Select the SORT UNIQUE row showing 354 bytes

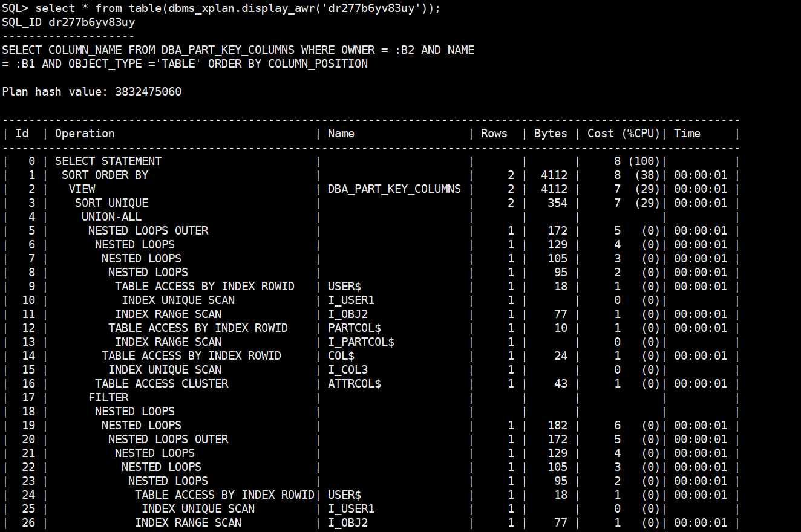(112, 203)
